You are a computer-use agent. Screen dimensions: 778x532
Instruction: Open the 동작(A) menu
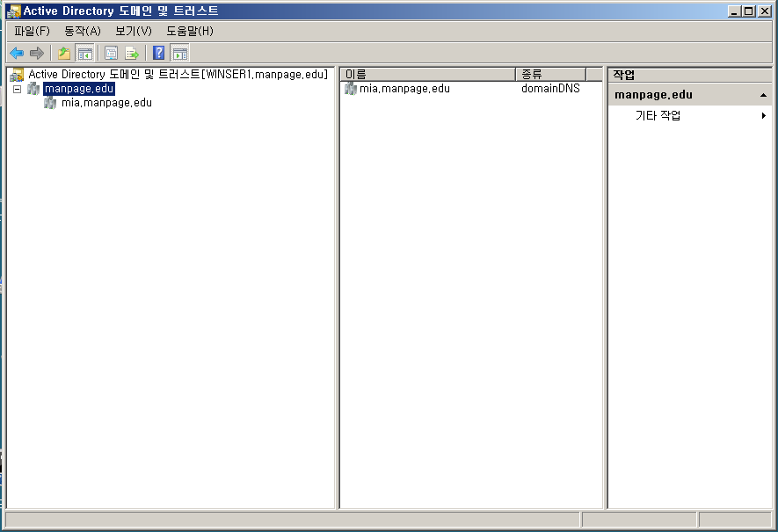point(83,32)
